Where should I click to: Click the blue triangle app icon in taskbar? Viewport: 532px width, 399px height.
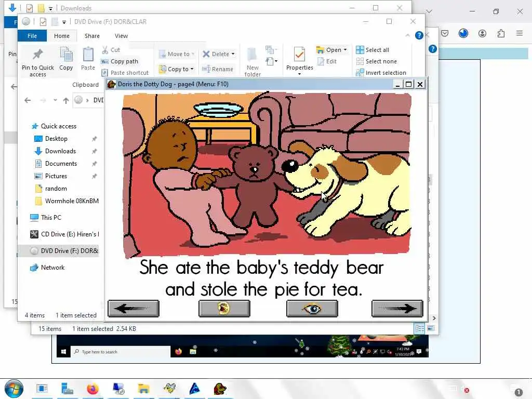click(x=194, y=389)
